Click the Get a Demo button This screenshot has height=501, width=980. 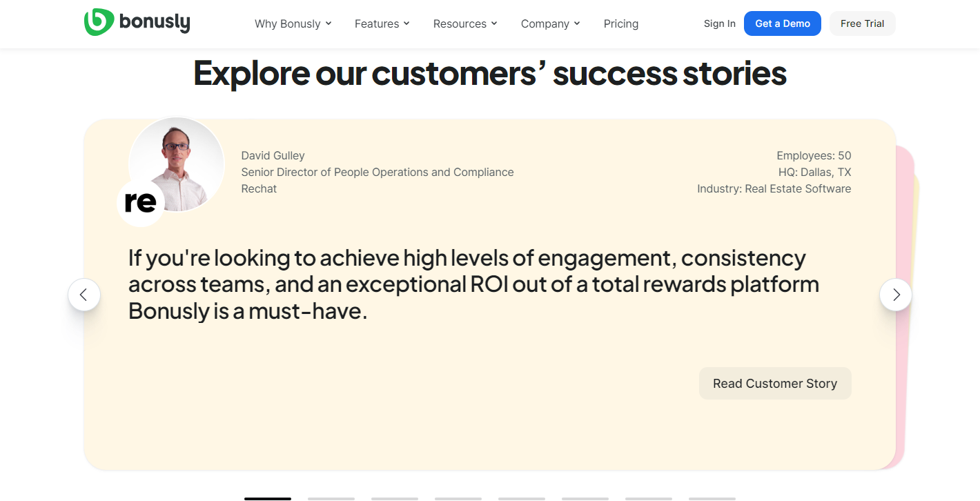[x=783, y=23]
